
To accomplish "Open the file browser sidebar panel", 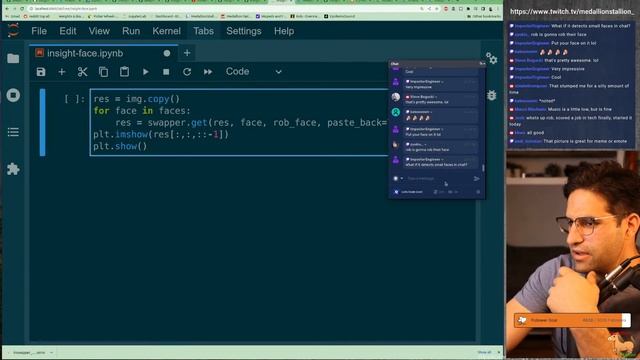I will point(13,58).
